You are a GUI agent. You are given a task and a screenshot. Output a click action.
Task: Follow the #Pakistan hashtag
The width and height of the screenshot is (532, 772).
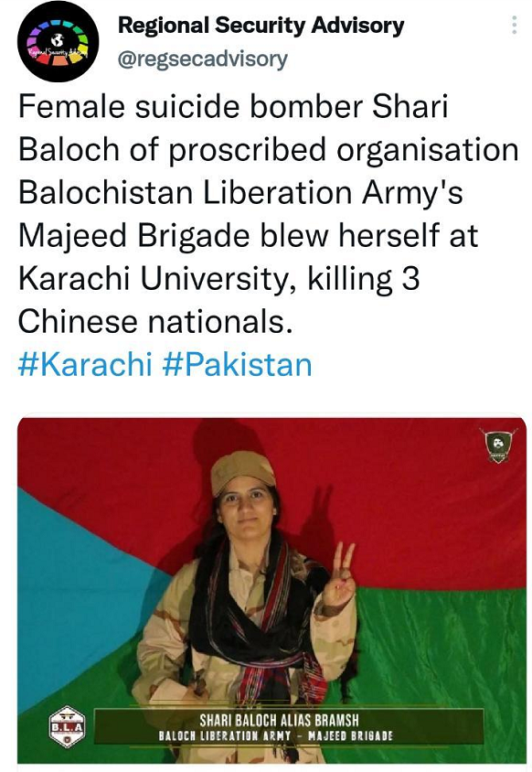(238, 365)
